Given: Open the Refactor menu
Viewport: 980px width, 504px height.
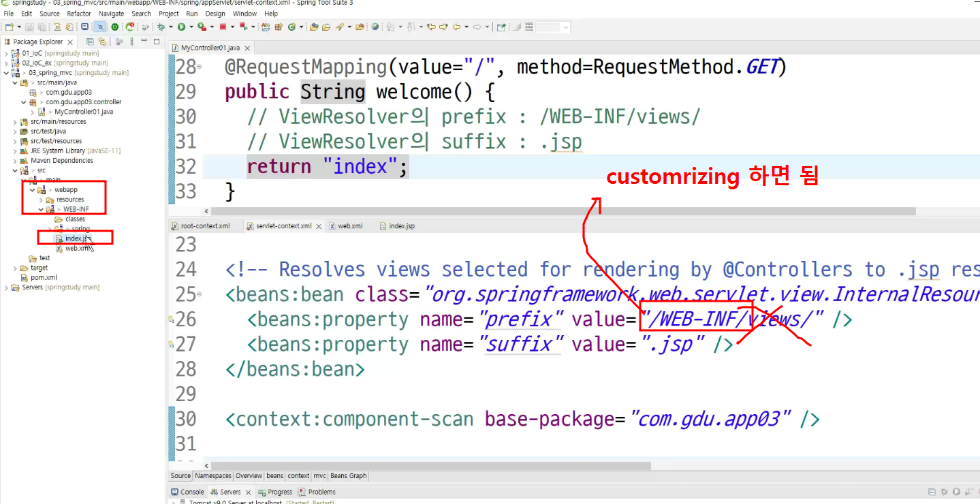Looking at the screenshot, I should pyautogui.click(x=79, y=14).
